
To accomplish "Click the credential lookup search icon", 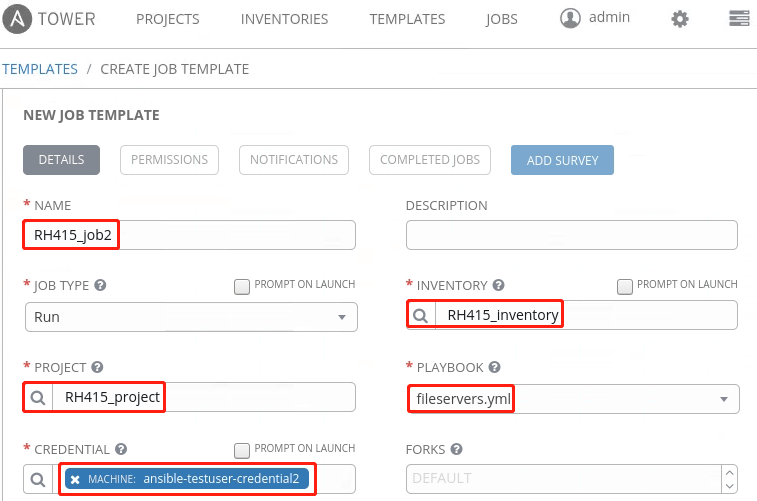I will (x=38, y=479).
